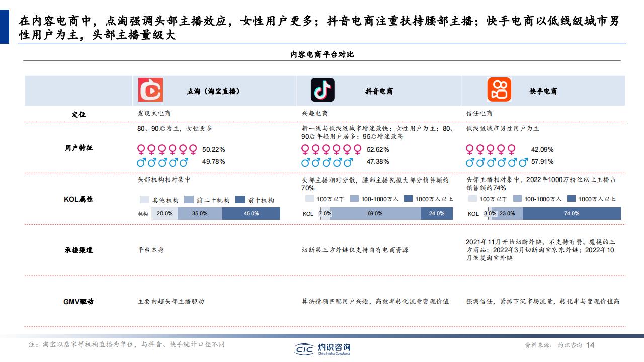Screen dimensions: 644x362
Task: Click the source note 资料来源：灼识咨询
Action: click(x=553, y=345)
